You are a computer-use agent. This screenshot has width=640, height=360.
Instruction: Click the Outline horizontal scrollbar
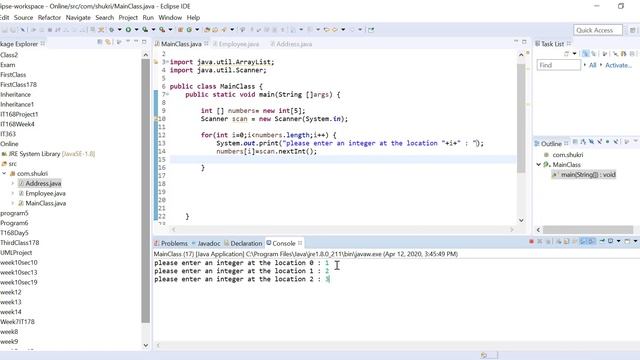point(588,230)
